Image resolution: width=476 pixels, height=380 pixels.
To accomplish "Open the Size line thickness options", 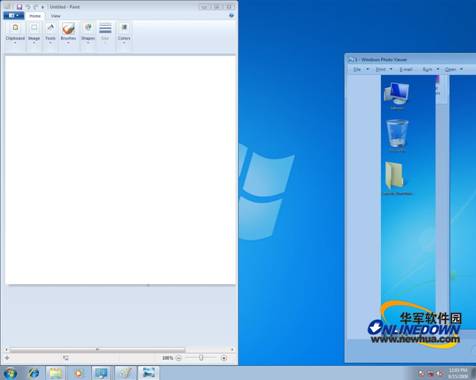I will 105,33.
